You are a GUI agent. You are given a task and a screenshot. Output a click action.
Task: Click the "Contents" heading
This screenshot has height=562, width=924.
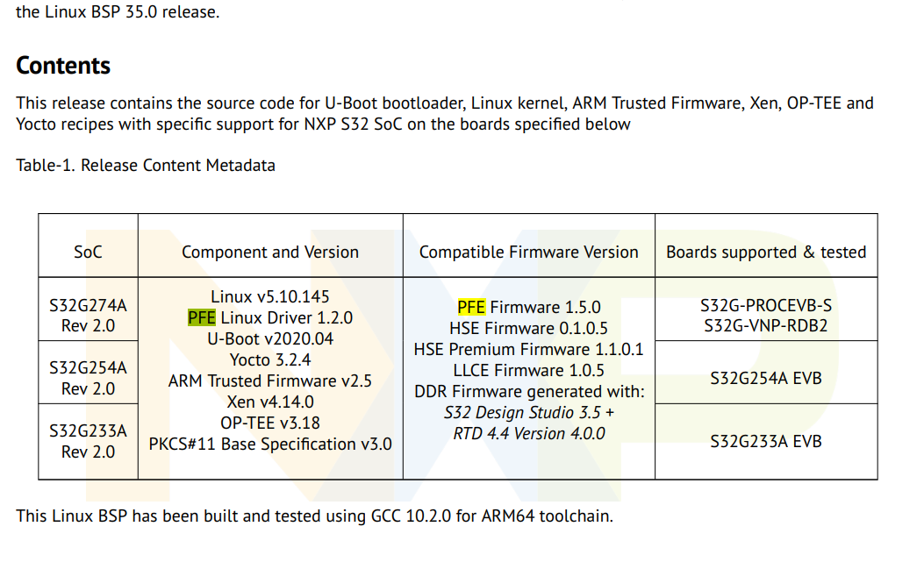[63, 66]
